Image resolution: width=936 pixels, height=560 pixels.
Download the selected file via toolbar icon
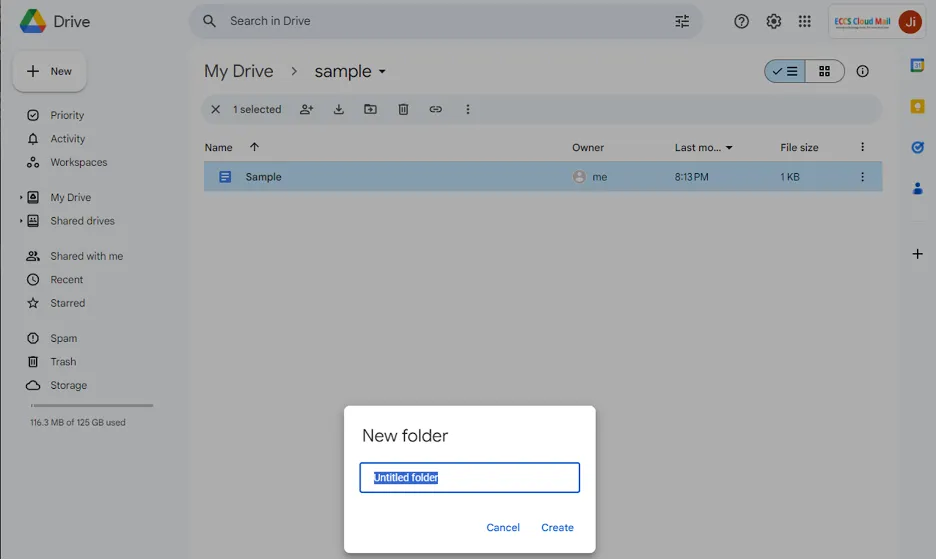[339, 109]
